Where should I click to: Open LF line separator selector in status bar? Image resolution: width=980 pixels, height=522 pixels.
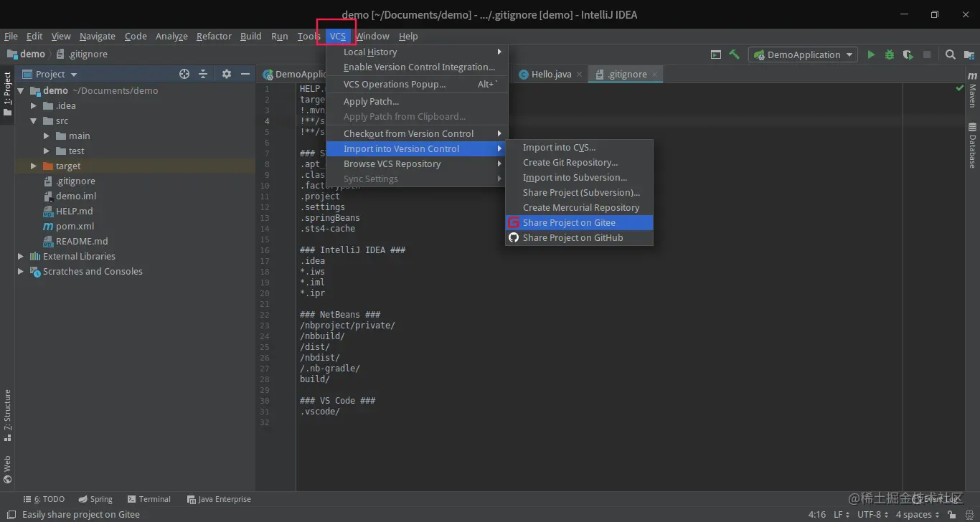point(842,515)
